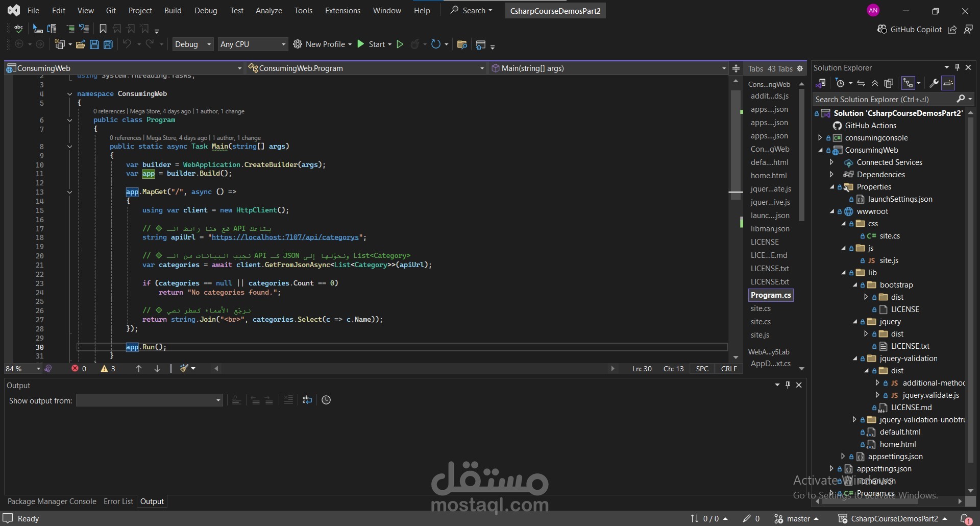Click the code editor horizontal scrollbar
Screen dimensions: 980x526
click(x=413, y=368)
